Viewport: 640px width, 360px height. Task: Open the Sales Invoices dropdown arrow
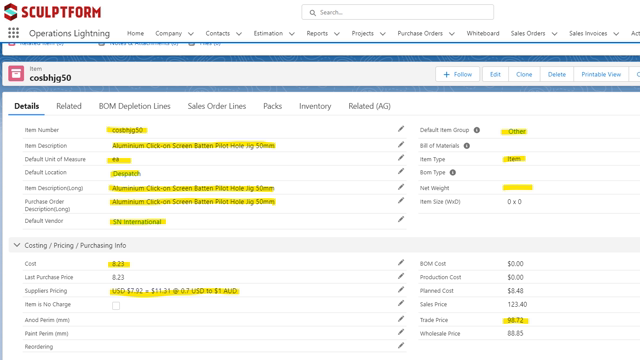pos(616,34)
